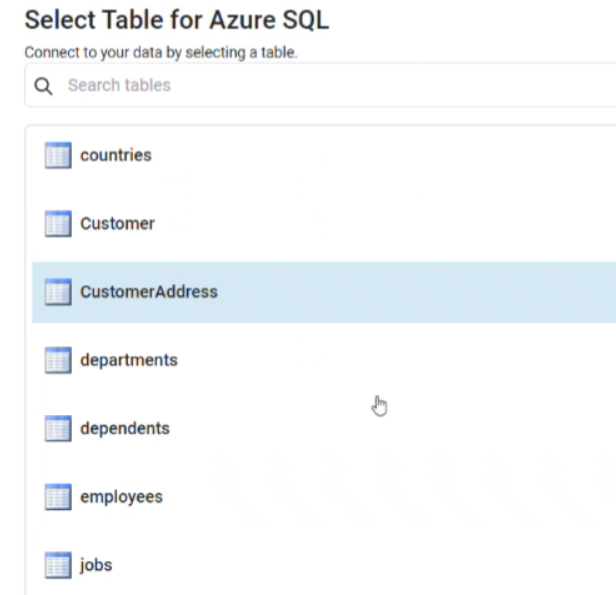The height and width of the screenshot is (595, 616).
Task: Click the departments table icon
Action: 58,360
